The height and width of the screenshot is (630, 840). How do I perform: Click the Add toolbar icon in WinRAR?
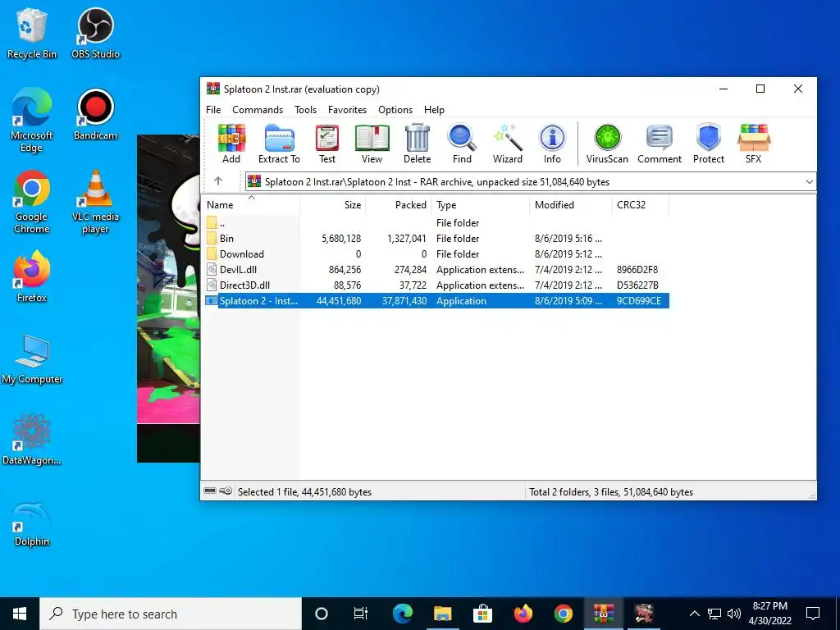(x=231, y=144)
